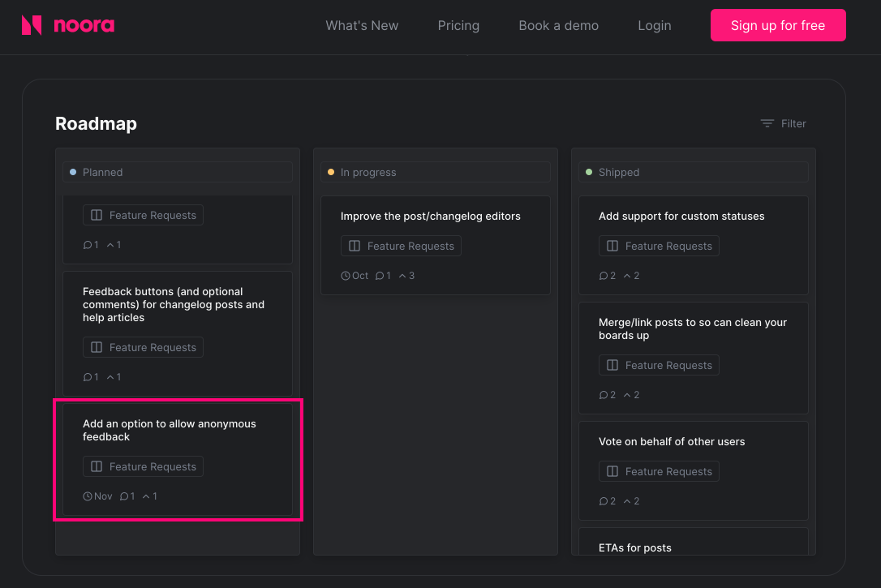Open the roadmap Filter control
The image size is (881, 588).
783,123
